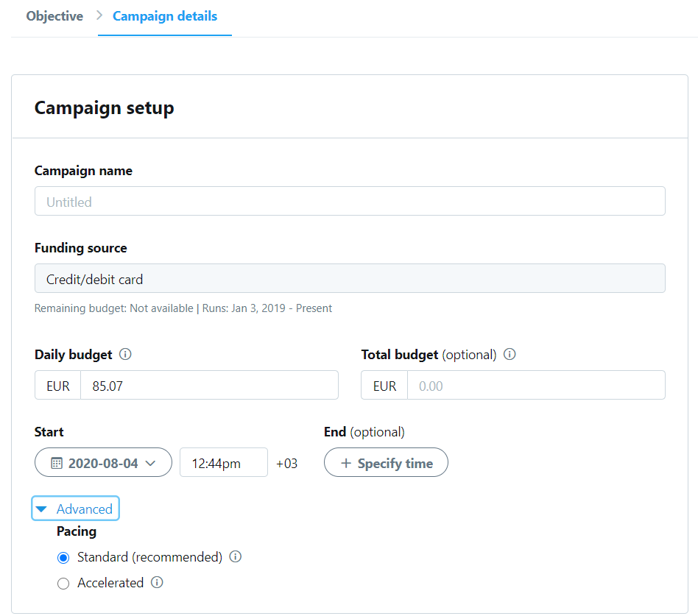Select the Campaign details tab
Screen dimensions: 698x616
[x=165, y=16]
